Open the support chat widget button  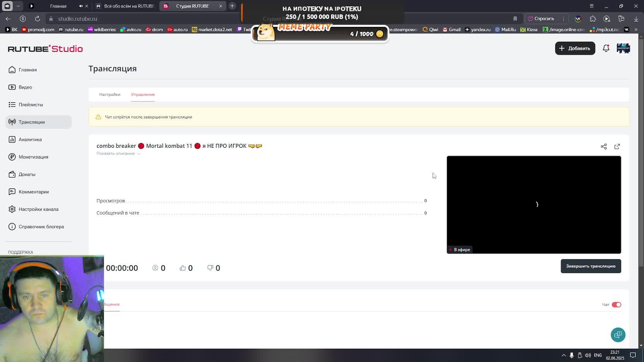(618, 335)
